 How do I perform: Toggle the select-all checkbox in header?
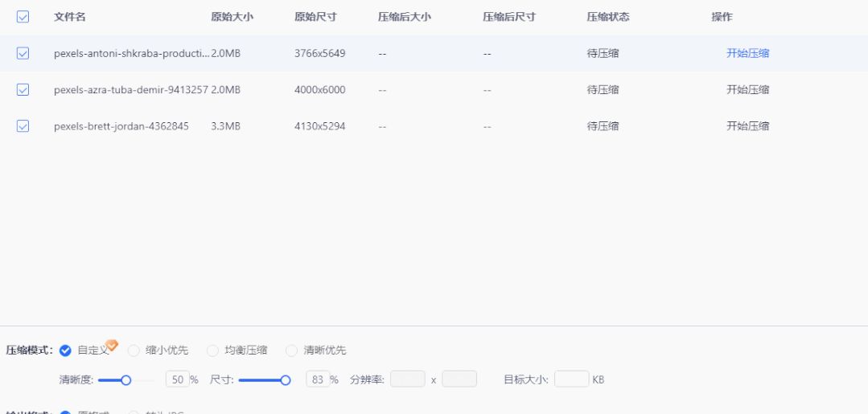click(x=23, y=17)
